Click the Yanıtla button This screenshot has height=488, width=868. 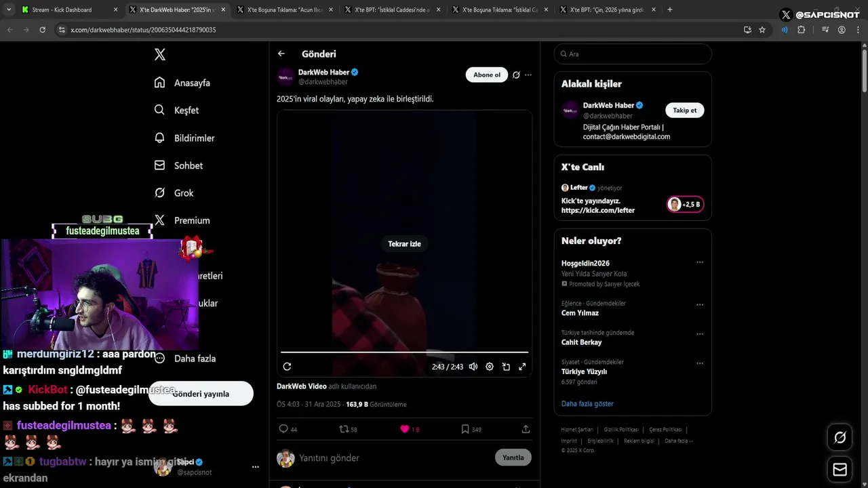coord(513,457)
